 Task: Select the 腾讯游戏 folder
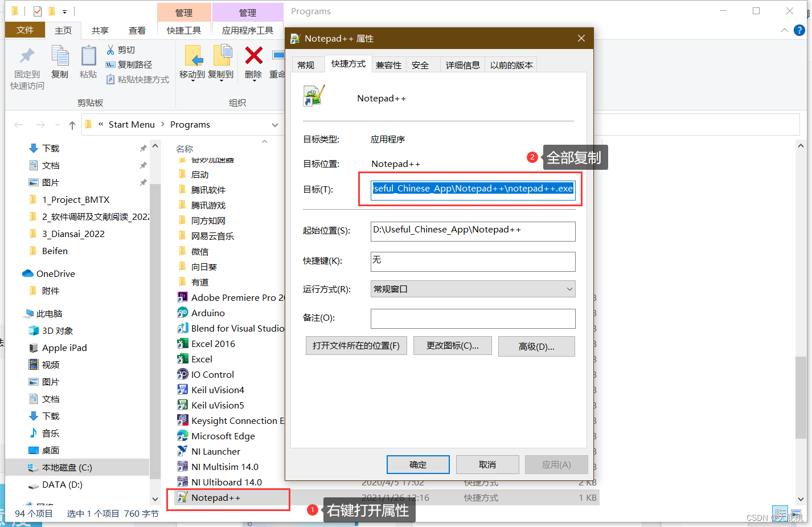tap(208, 205)
